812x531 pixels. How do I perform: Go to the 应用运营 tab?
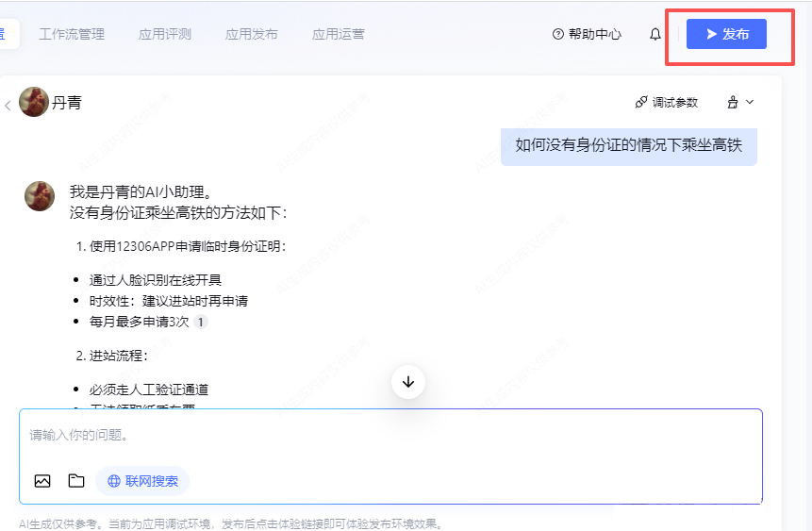tap(339, 34)
